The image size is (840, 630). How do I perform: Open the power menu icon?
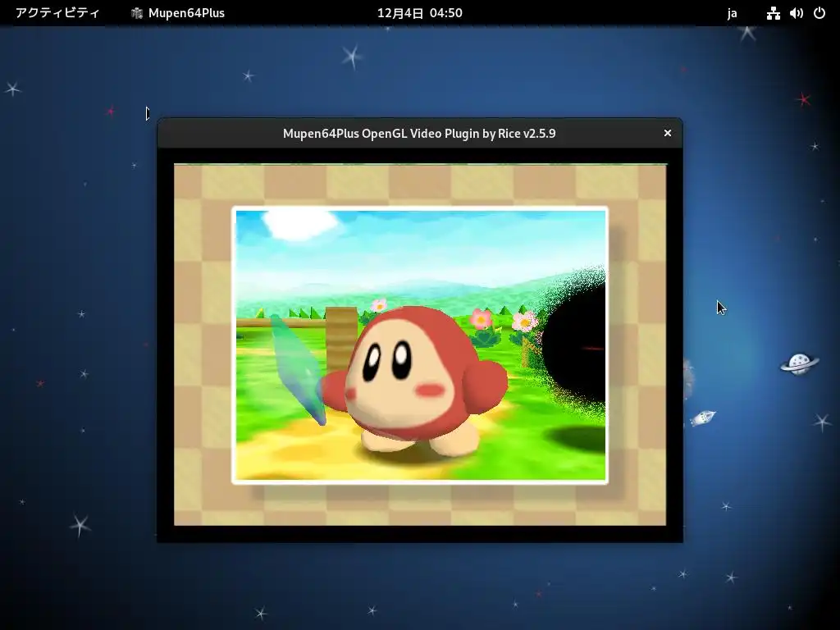819,13
